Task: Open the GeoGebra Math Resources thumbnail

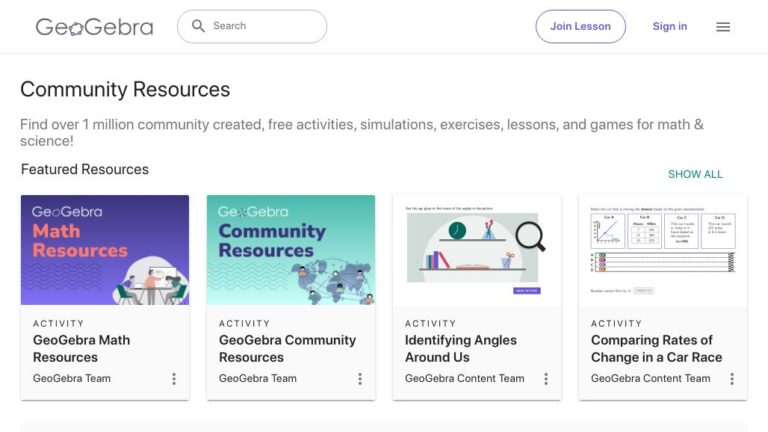Action: [105, 250]
